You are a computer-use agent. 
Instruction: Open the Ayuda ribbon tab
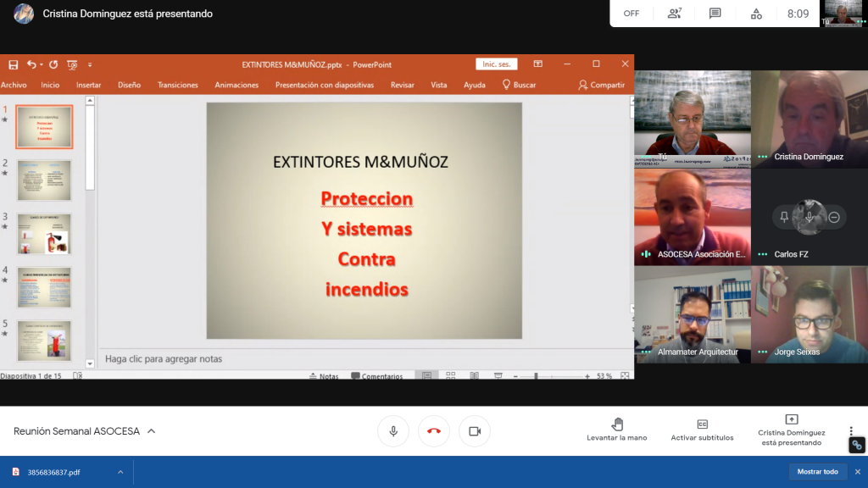[x=475, y=85]
